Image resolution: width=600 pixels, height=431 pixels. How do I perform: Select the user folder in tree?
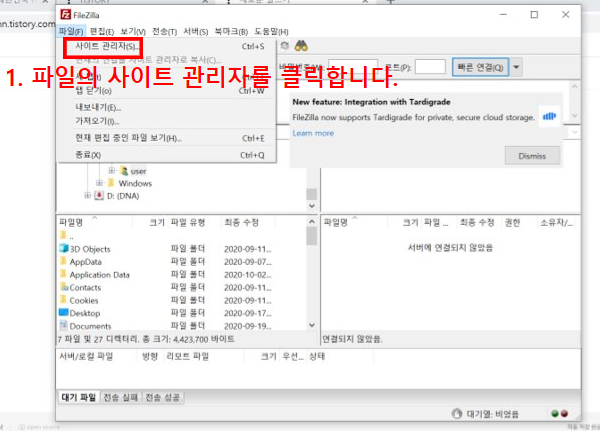(138, 171)
